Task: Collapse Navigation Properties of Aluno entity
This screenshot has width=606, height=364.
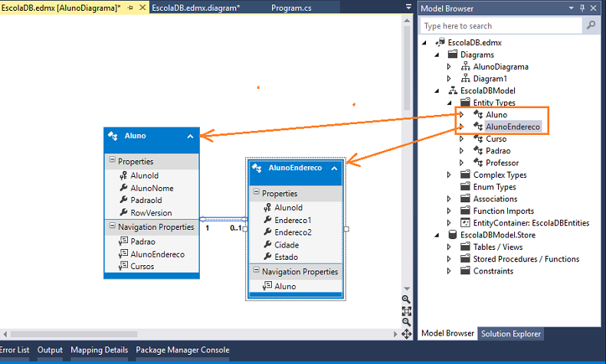Action: [x=112, y=225]
